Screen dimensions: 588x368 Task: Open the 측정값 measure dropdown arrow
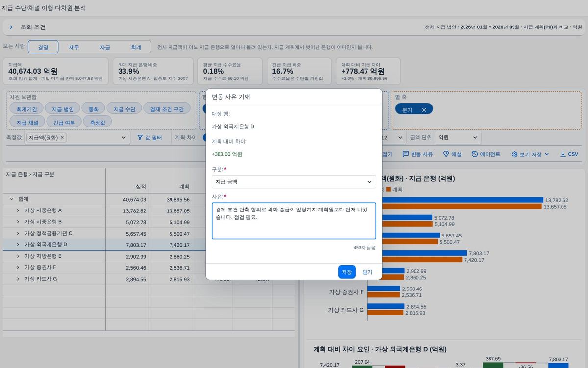[x=124, y=138]
